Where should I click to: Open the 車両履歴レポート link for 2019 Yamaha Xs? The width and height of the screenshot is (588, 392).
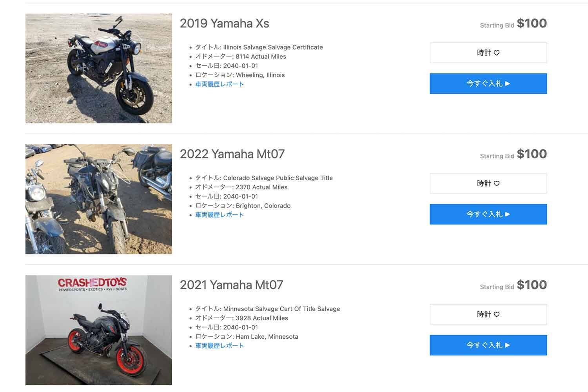click(219, 83)
